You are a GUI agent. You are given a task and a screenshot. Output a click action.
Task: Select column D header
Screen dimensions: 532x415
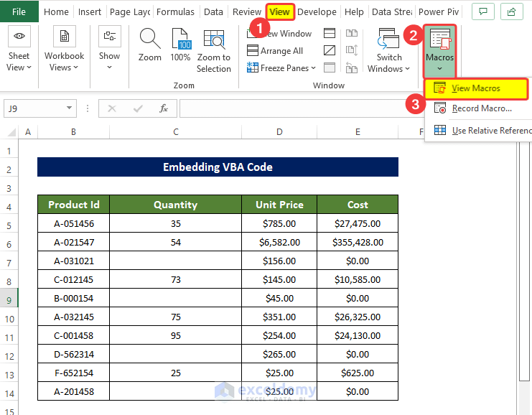point(279,132)
